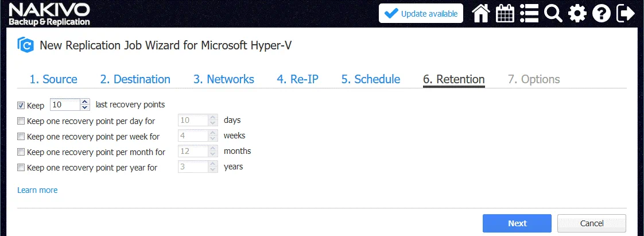Enable Keep one recovery point per day
This screenshot has width=644, height=236.
point(21,121)
